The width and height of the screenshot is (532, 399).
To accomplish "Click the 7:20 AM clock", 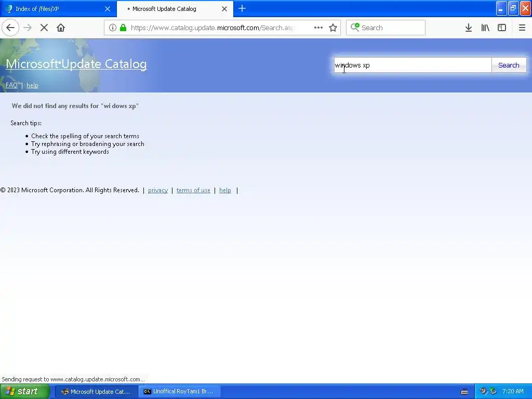I will [513, 391].
